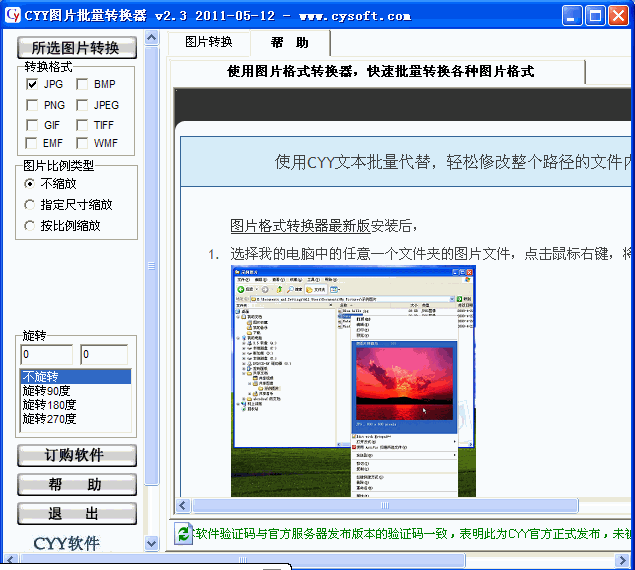Screen dimensions: 635x570
Task: Click window bottom scrollbar right arrow
Action: (x=622, y=560)
